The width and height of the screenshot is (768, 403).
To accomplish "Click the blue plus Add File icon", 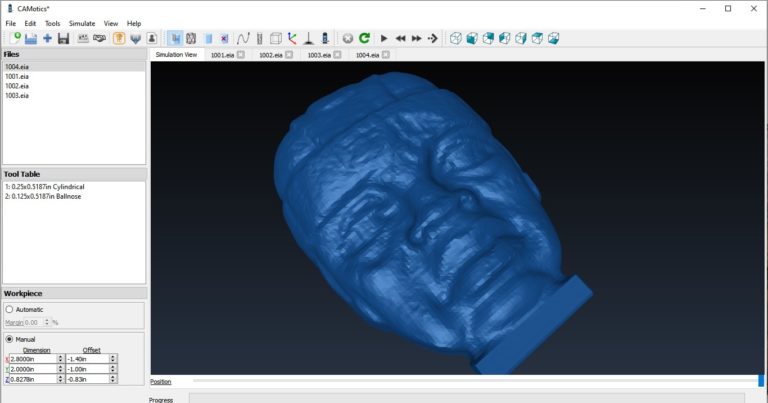I will [47, 38].
